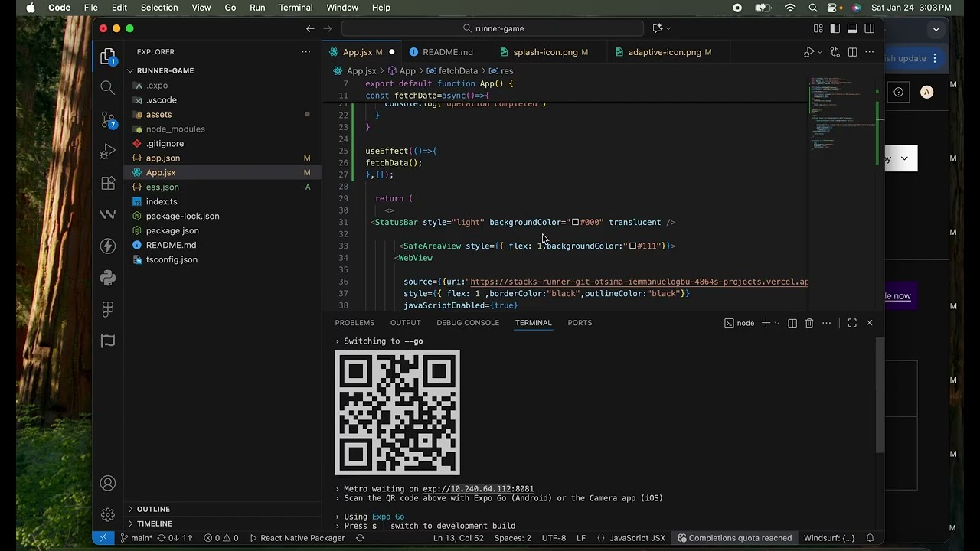Click the runner-game search command field
980x551 pixels.
click(492, 28)
